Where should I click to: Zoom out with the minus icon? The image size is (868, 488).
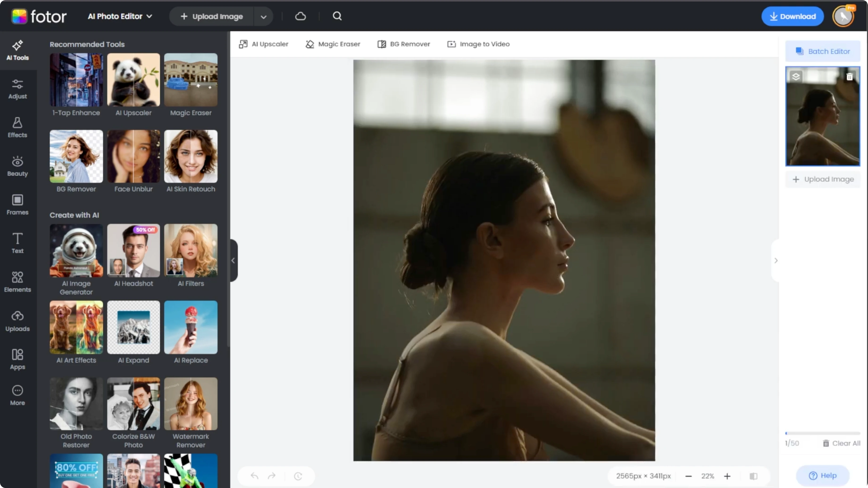689,476
